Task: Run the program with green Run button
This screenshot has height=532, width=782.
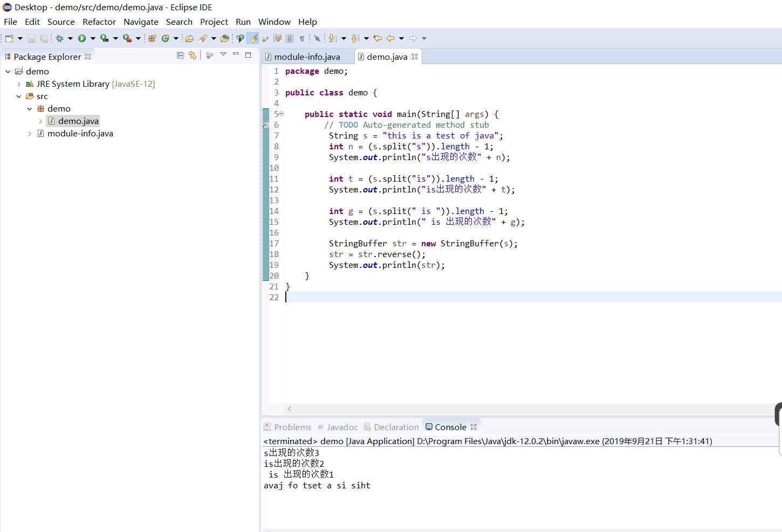Action: 82,38
